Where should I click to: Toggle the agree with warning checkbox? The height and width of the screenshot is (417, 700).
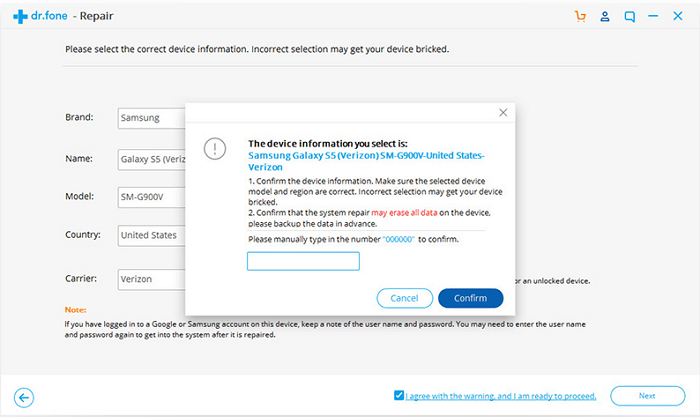pos(400,396)
